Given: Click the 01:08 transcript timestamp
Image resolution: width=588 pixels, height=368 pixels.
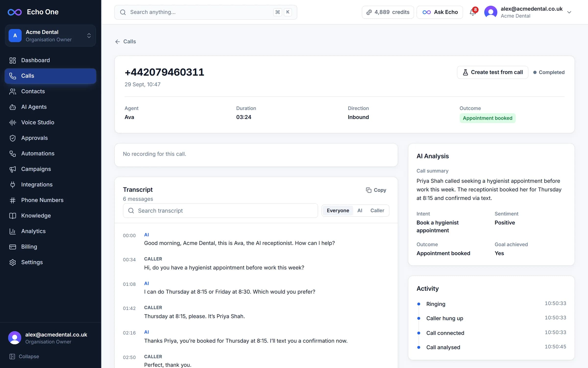Looking at the screenshot, I should [129, 284].
